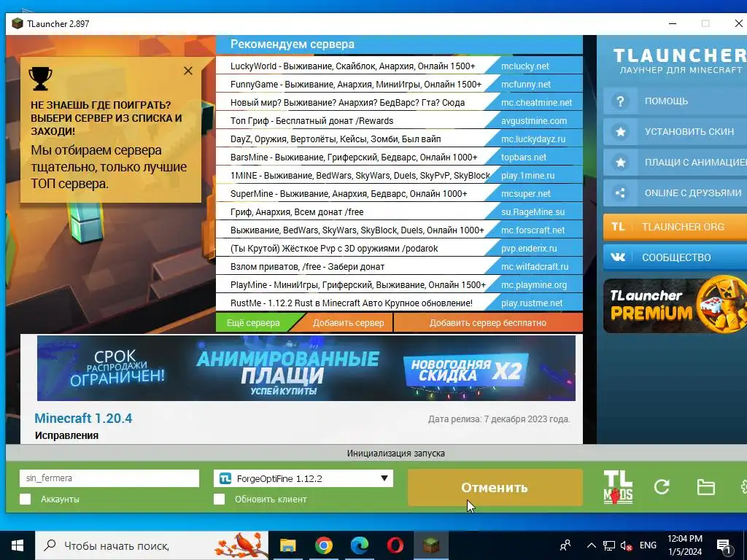
Task: Open Установить скин menu item
Action: [x=675, y=132]
